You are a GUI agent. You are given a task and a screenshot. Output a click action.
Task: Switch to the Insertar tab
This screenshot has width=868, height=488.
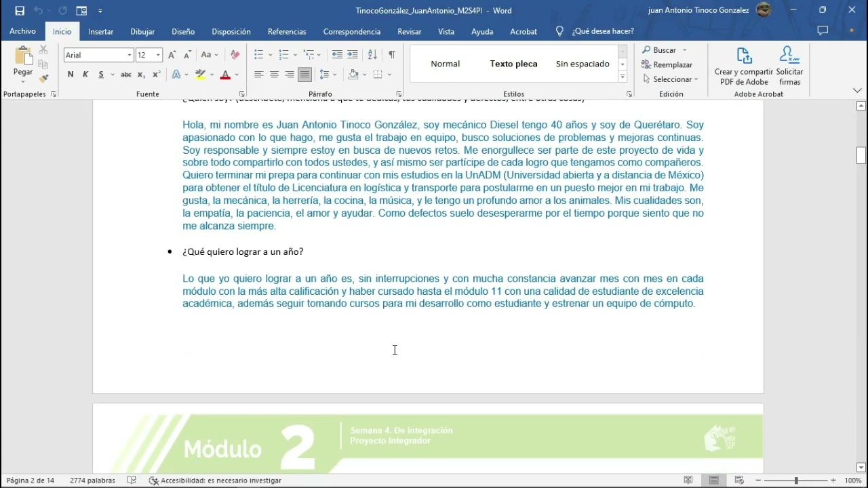(x=100, y=31)
